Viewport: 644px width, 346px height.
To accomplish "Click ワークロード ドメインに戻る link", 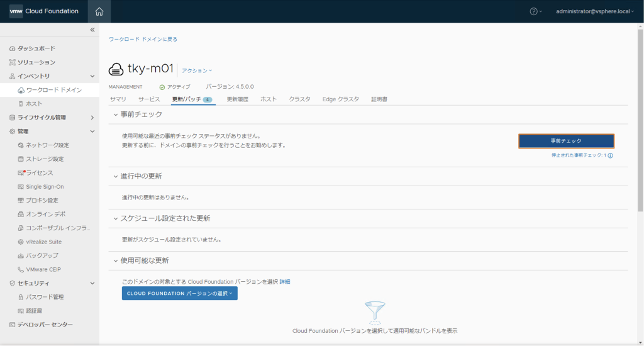I will [143, 40].
